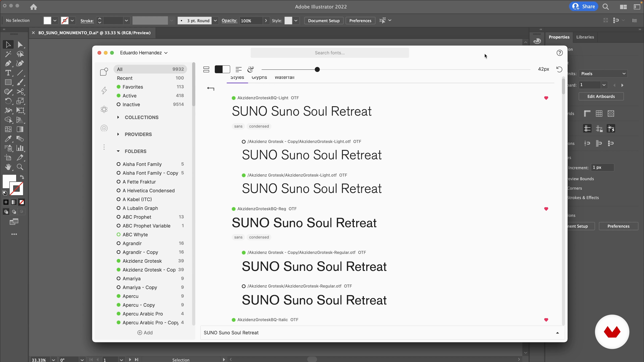Image resolution: width=644 pixels, height=362 pixels.
Task: Open the Opacity 100% flyout arrow
Action: [266, 20]
